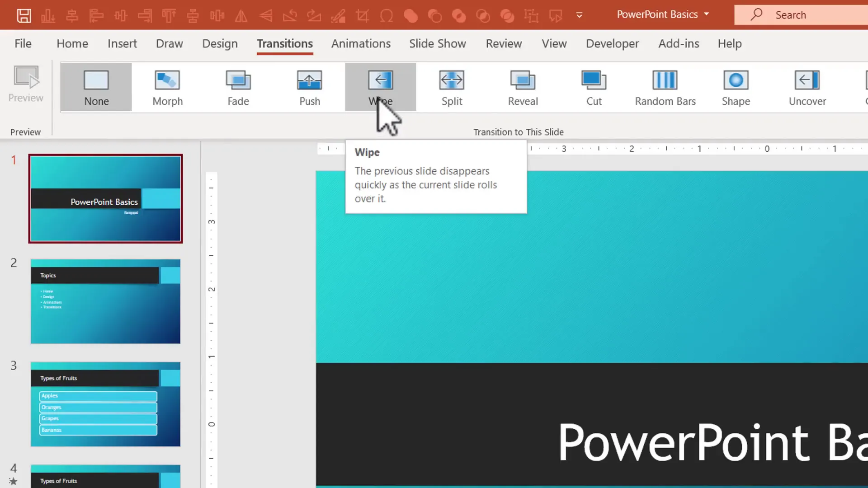The height and width of the screenshot is (488, 868).
Task: Apply the Push transition
Action: (310, 87)
